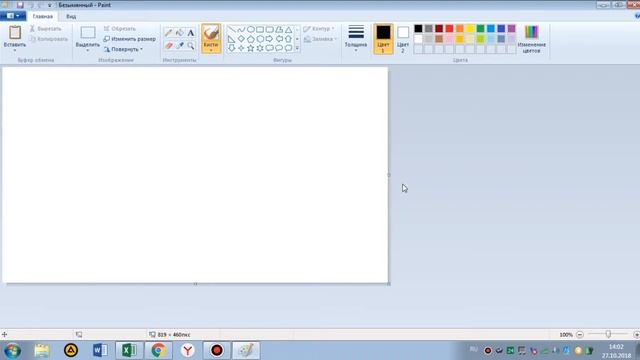The width and height of the screenshot is (640, 360).
Task: Pick the black color swatch
Action: point(418,28)
